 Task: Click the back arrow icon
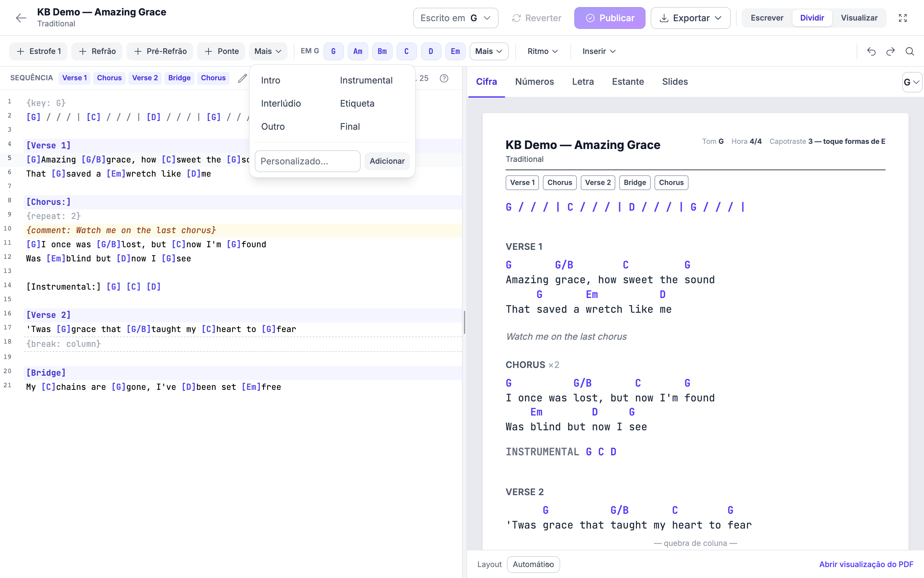pos(21,18)
